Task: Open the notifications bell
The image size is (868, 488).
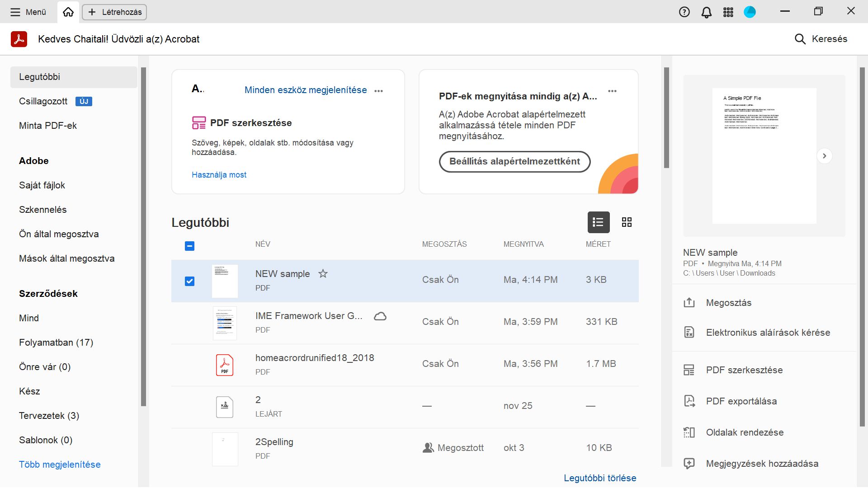Action: (x=706, y=12)
